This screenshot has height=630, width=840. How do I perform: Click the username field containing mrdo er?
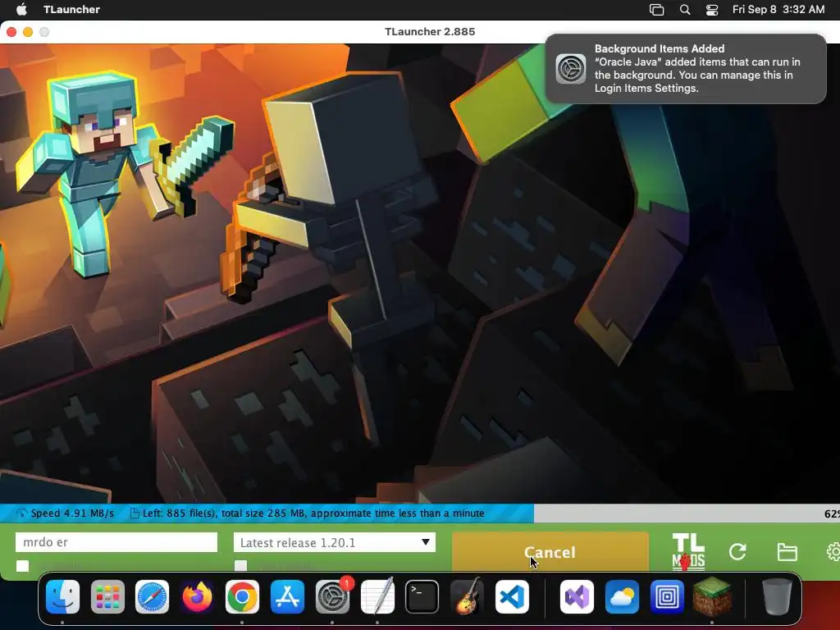click(116, 542)
